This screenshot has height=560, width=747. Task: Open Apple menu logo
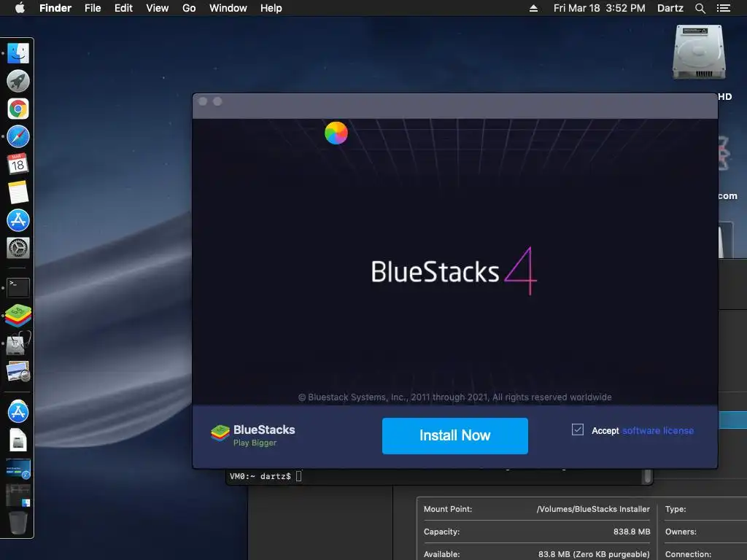20,8
